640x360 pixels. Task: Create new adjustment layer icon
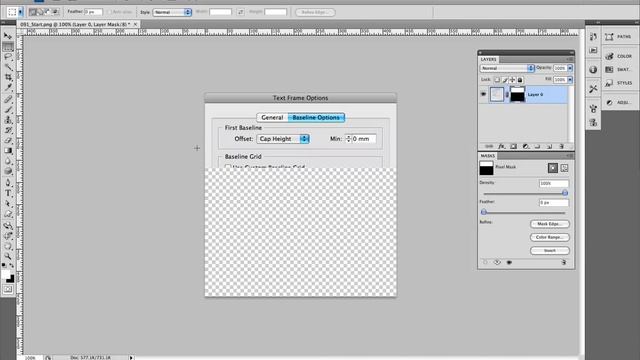pos(526,146)
